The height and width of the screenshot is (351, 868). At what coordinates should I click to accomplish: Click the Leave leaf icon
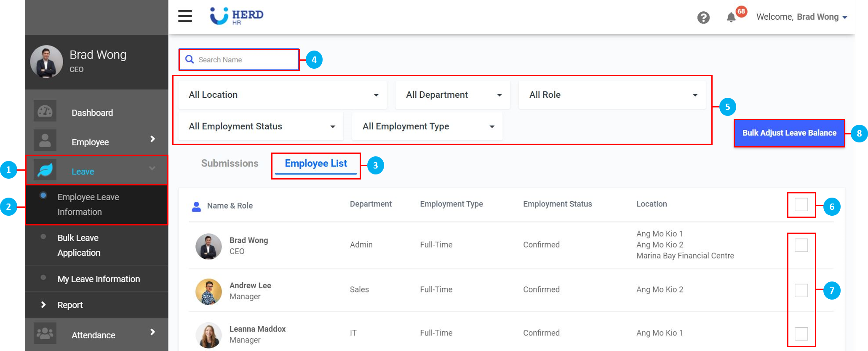pos(45,170)
